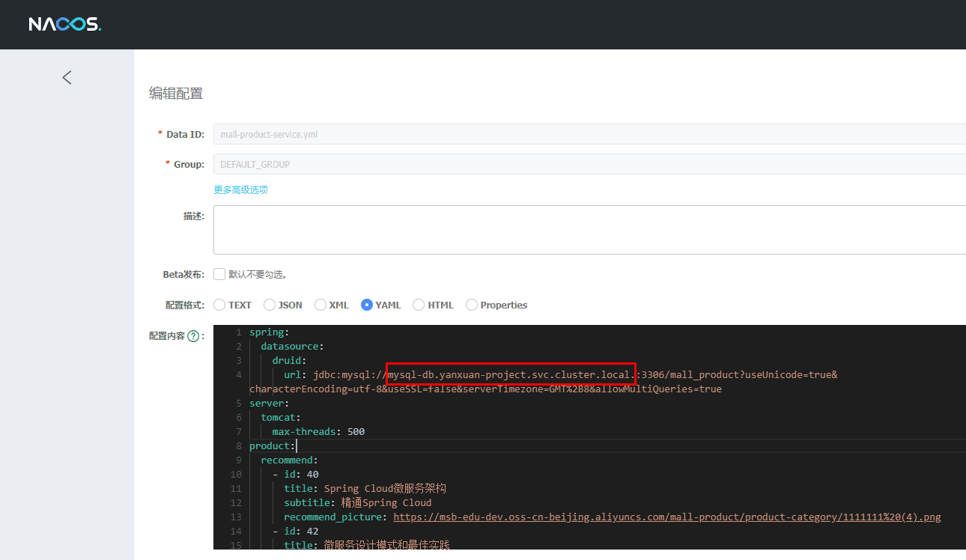
Task: Click the 'server:' line in editor
Action: pos(269,403)
